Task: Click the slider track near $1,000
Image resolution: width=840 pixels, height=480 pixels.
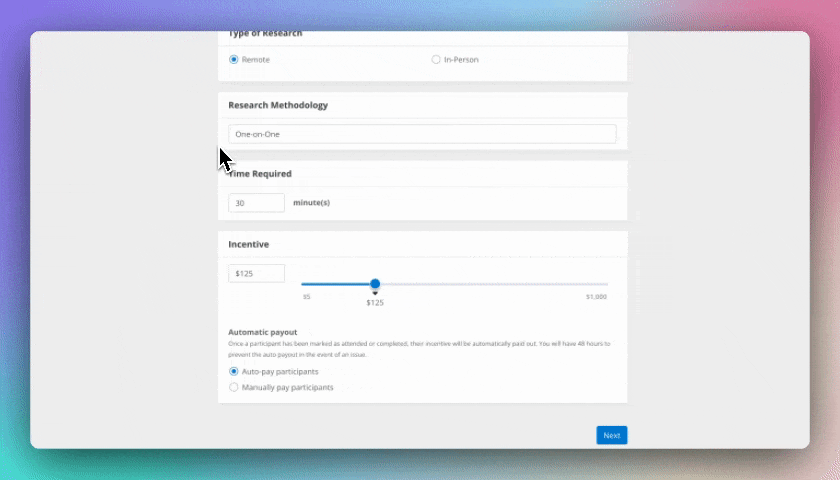Action: click(600, 284)
